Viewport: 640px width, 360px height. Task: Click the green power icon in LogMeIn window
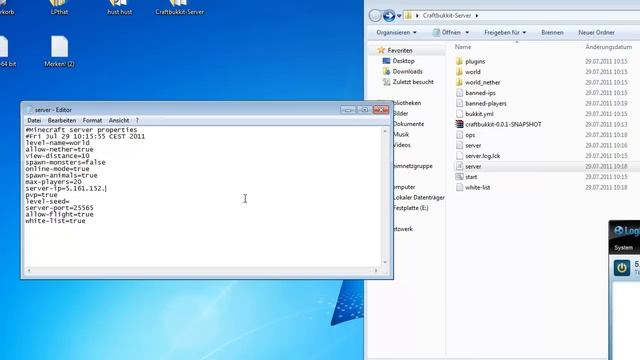(x=622, y=268)
